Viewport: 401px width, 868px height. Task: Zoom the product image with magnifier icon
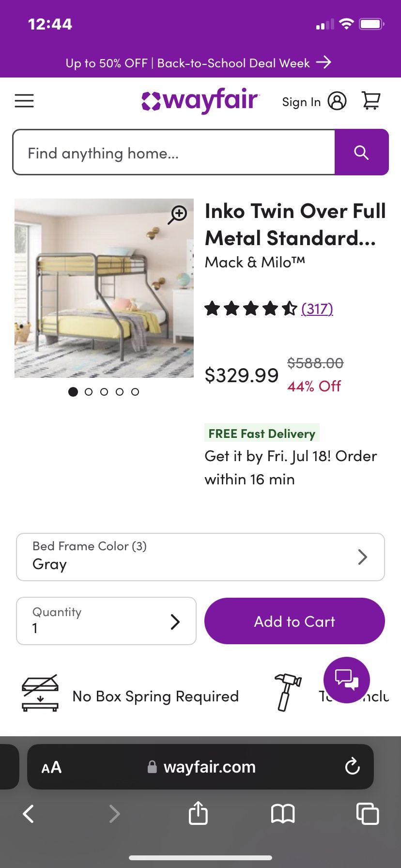(x=178, y=215)
